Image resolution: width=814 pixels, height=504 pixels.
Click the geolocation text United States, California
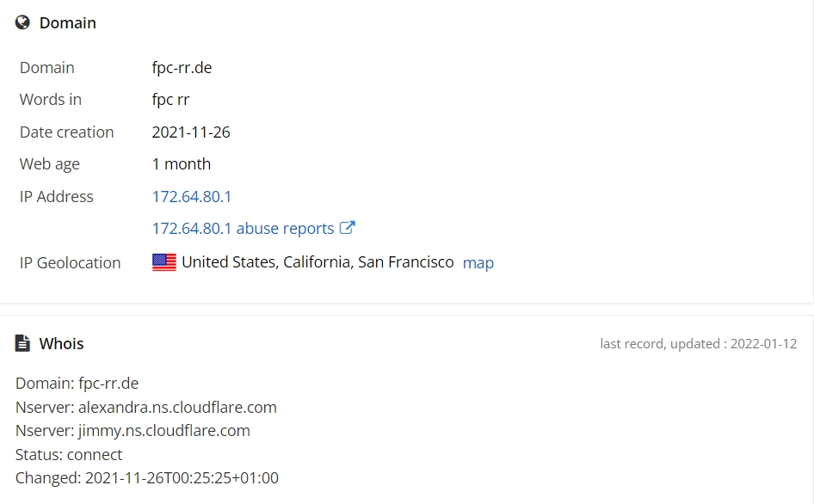(267, 262)
